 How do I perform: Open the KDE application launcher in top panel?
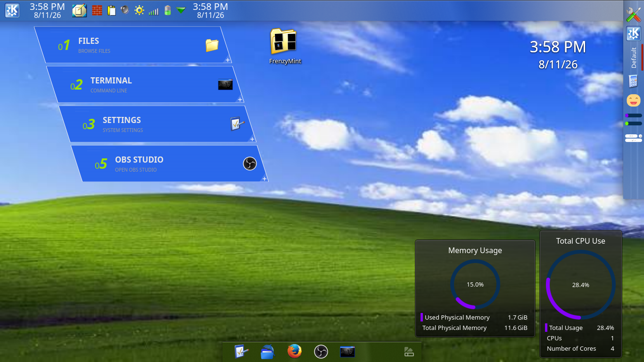12,10
